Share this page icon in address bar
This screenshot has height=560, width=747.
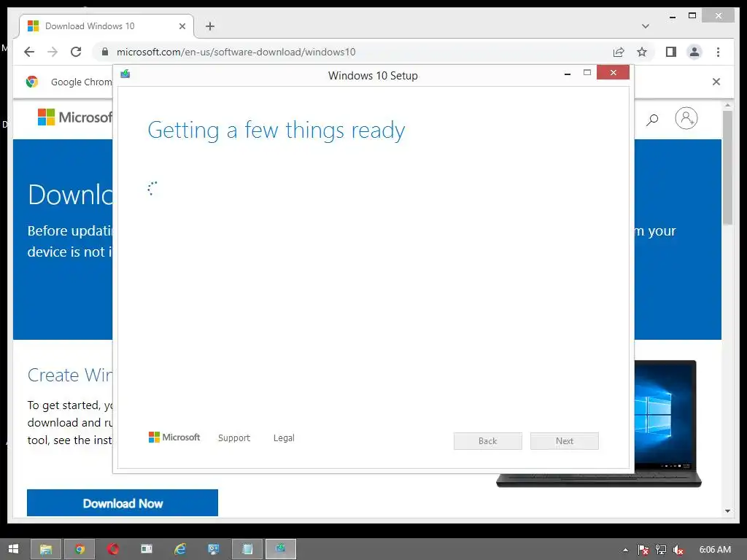(x=619, y=52)
